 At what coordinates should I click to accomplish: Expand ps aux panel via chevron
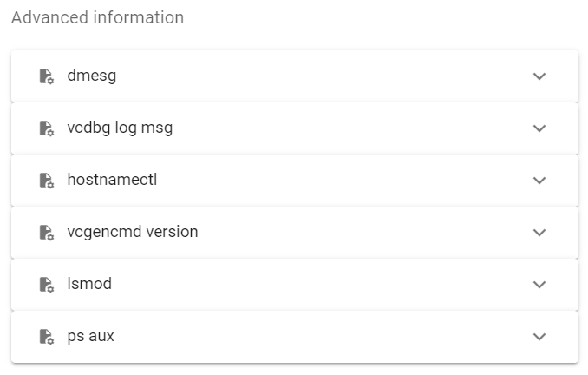tap(539, 337)
